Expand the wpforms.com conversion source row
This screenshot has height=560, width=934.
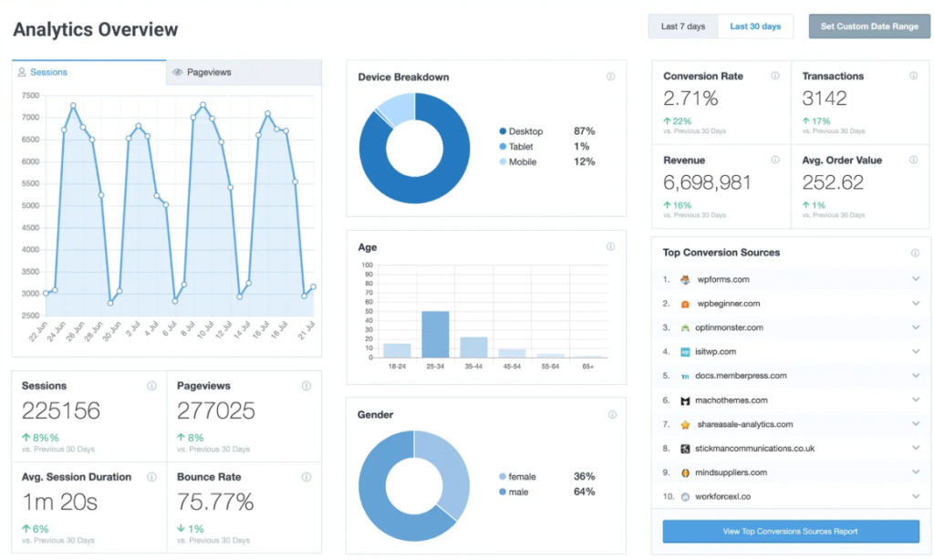click(x=915, y=280)
